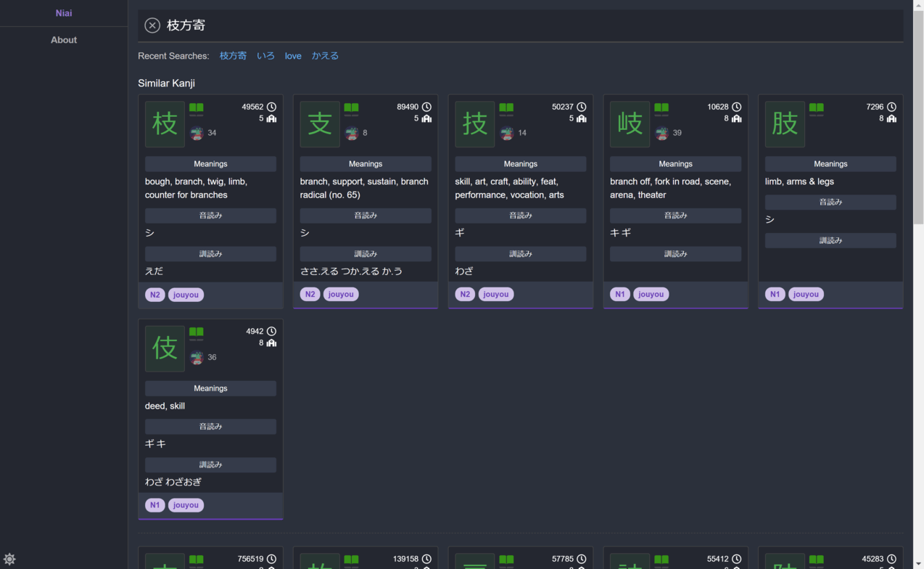Open the Niai tab in sidebar

point(64,13)
